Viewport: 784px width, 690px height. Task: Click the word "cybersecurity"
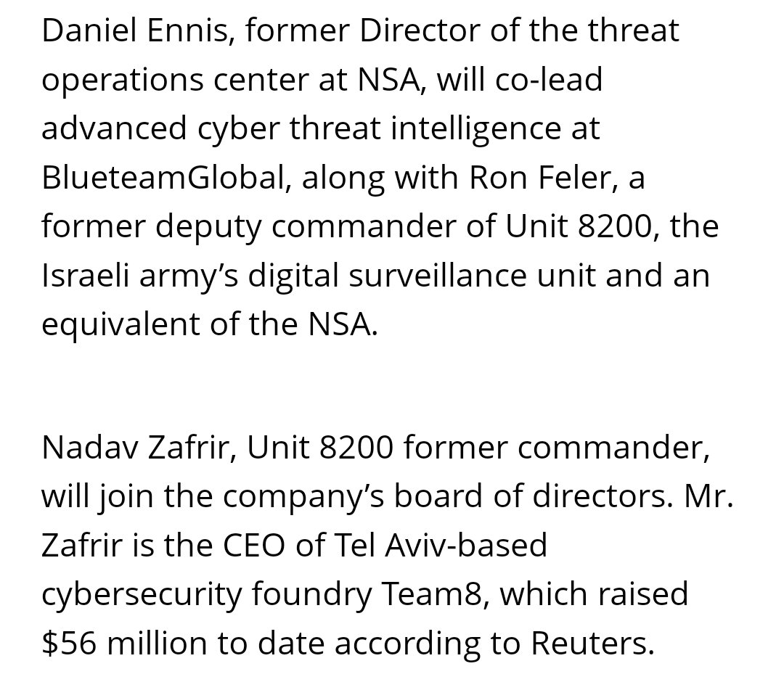coord(142,594)
